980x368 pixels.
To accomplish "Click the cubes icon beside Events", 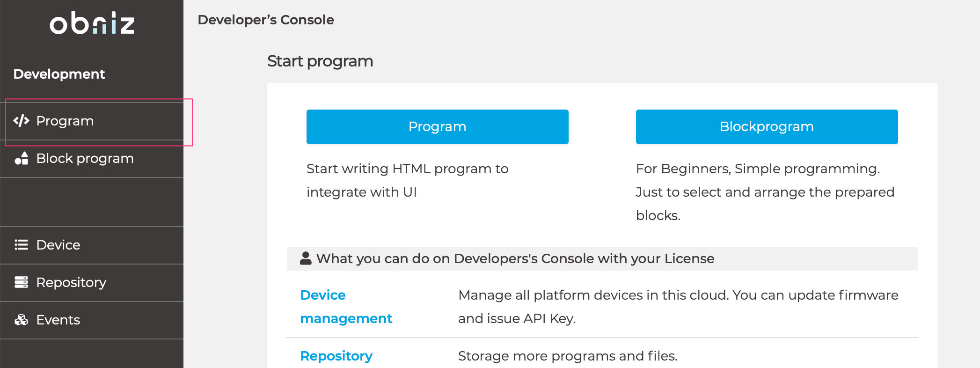I will coord(22,320).
